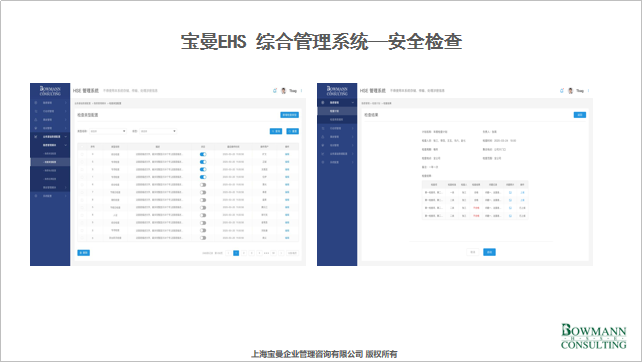
Task: Click blue delete button below the left table
Action: 84,253
